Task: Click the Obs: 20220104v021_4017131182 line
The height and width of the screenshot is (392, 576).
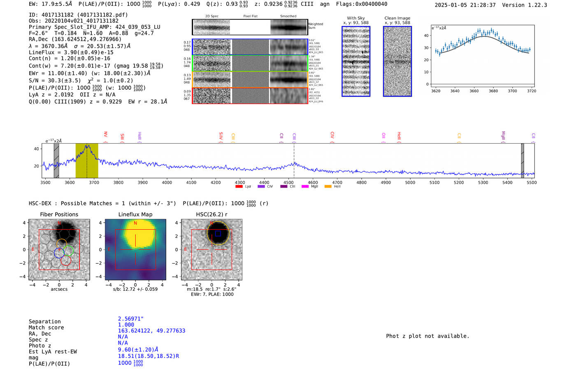Action: [74, 21]
